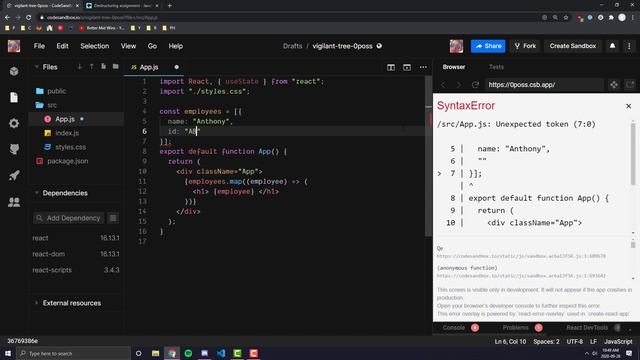
Task: Click the editor vertical scrollbar
Action: (x=428, y=155)
